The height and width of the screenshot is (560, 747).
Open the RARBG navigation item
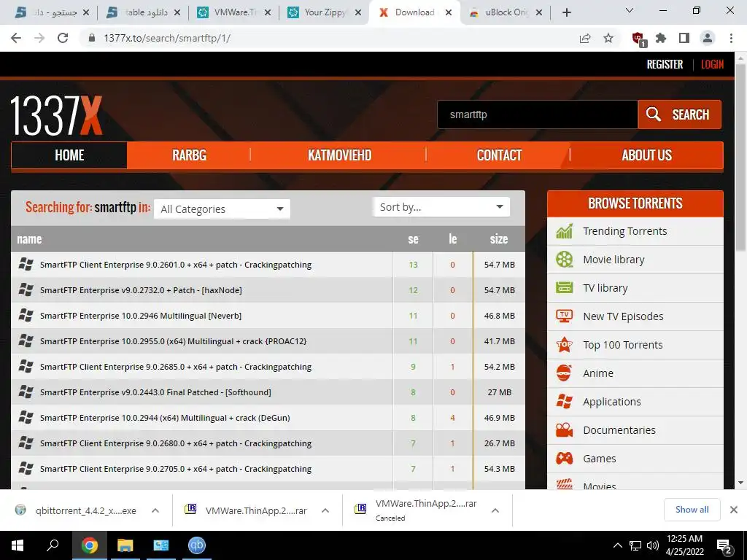click(189, 155)
